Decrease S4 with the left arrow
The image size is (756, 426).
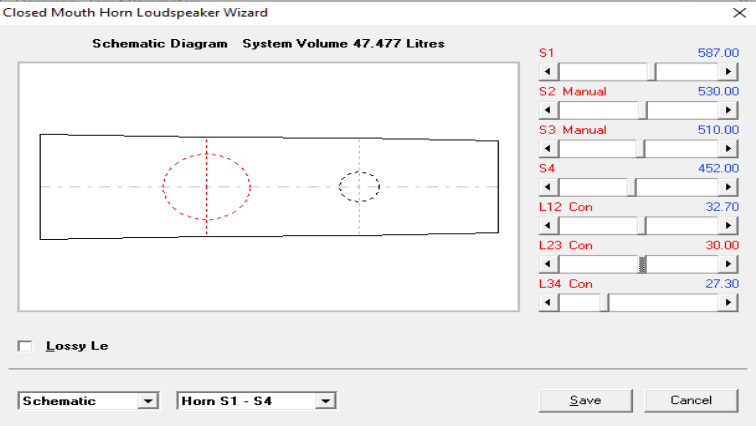546,187
